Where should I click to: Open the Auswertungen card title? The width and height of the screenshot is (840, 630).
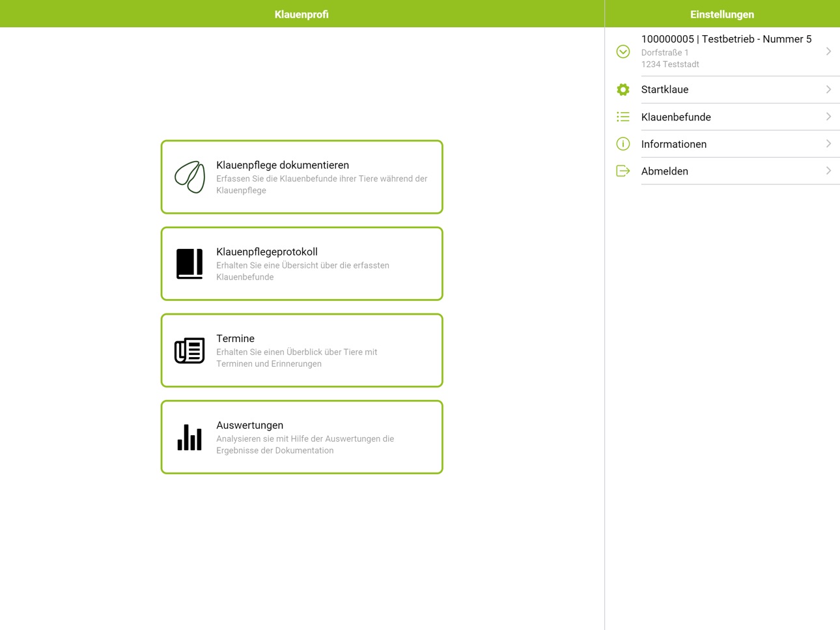tap(249, 425)
